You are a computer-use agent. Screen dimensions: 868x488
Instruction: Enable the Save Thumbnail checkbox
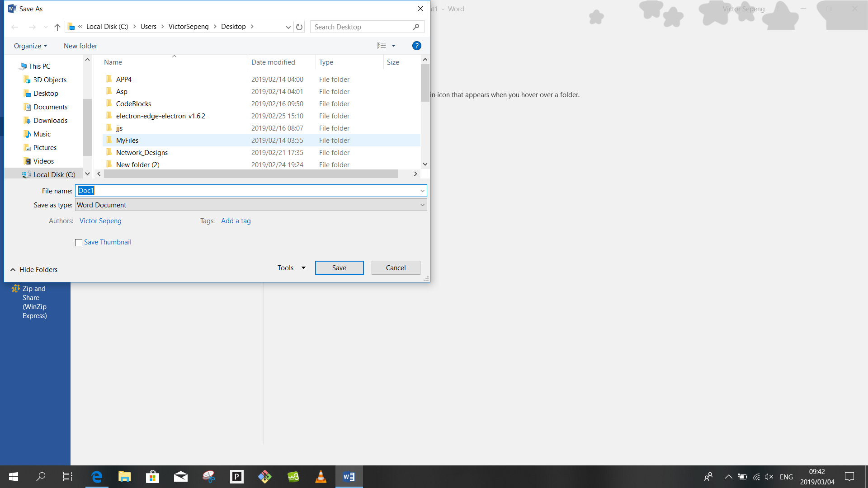pyautogui.click(x=79, y=243)
